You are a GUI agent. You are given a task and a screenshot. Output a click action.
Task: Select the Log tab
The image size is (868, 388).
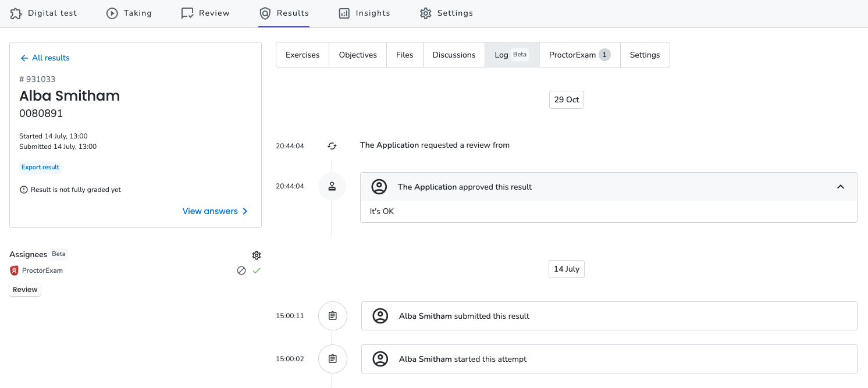point(512,55)
